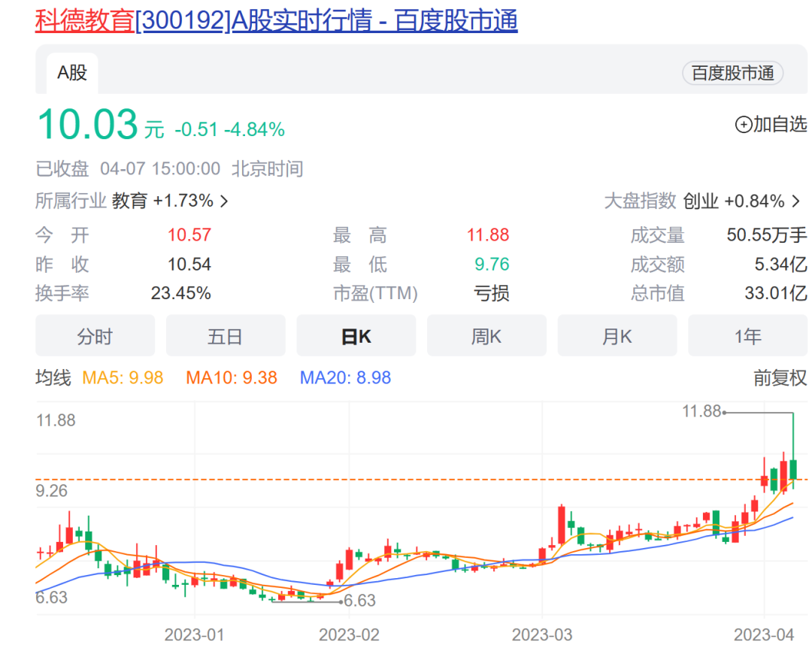Click the MA20: 8.98 indicator label
The width and height of the screenshot is (812, 648).
345,377
